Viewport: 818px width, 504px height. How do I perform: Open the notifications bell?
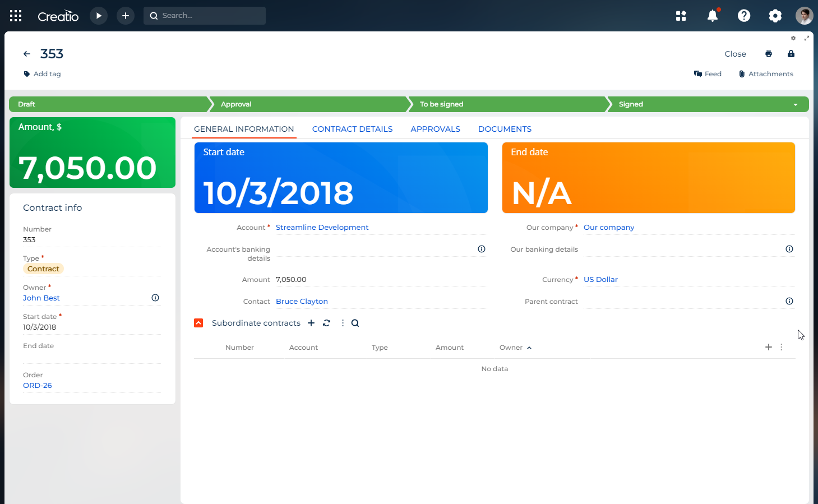pyautogui.click(x=713, y=16)
